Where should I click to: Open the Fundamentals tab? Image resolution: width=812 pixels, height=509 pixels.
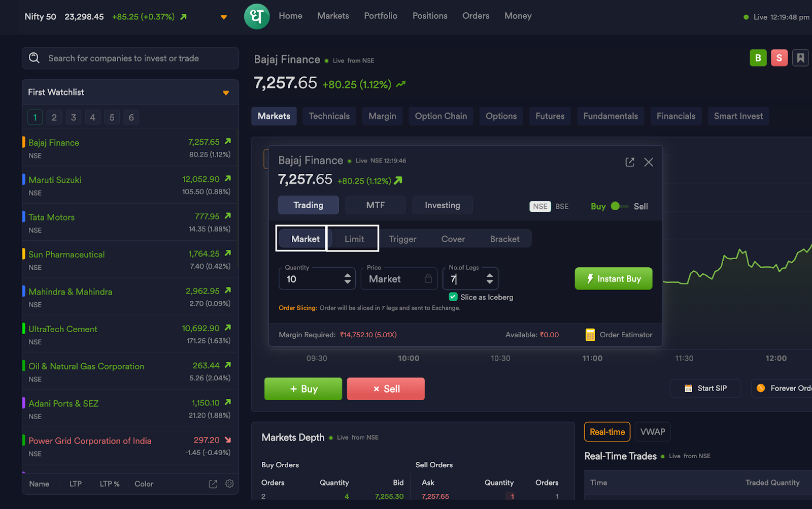click(611, 116)
